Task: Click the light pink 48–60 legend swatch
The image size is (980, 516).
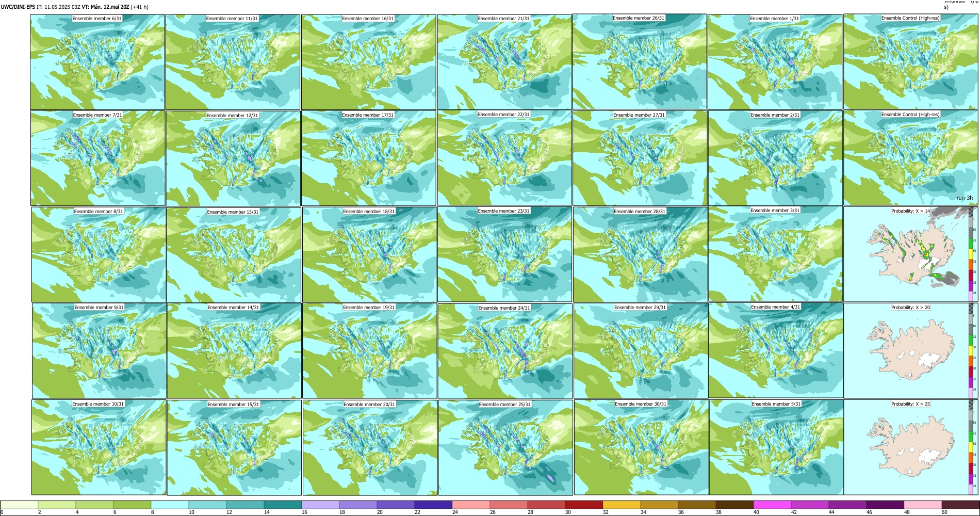Action: (x=923, y=505)
